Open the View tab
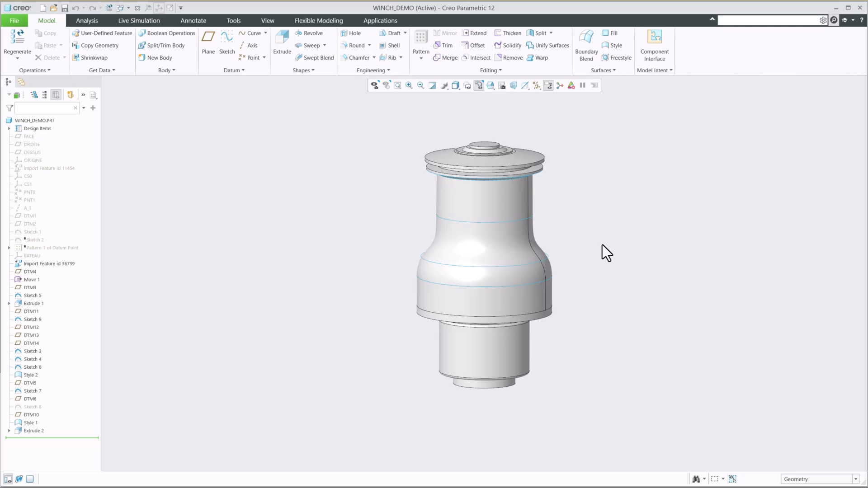868x488 pixels. click(x=268, y=20)
